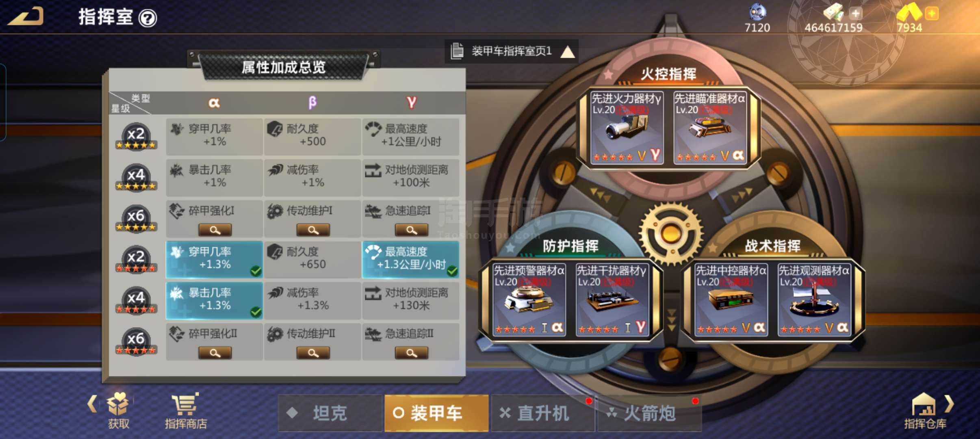Open the 指挥仓库 warehouse icon
980x439 pixels.
coord(925,411)
